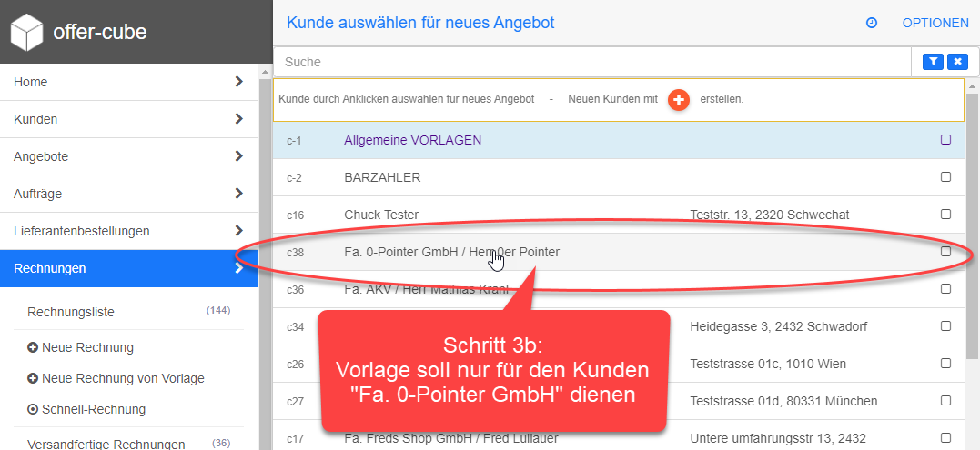Tick checkbox in Heidegasse 3 row
This screenshot has height=450, width=980.
[945, 325]
